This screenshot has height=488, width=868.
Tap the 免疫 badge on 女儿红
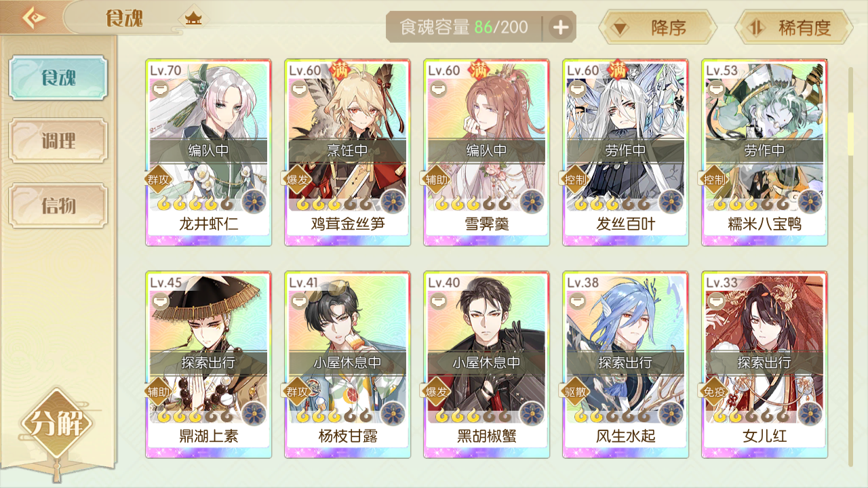[x=715, y=392]
